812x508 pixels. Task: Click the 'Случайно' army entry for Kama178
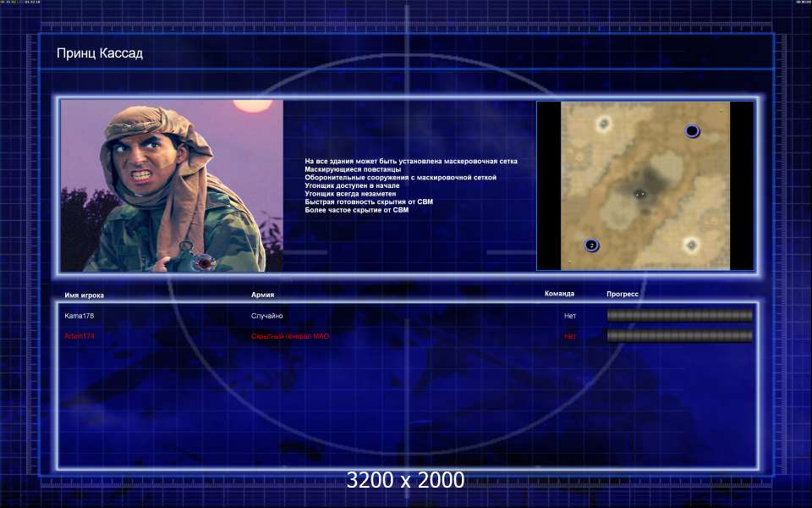coord(267,316)
